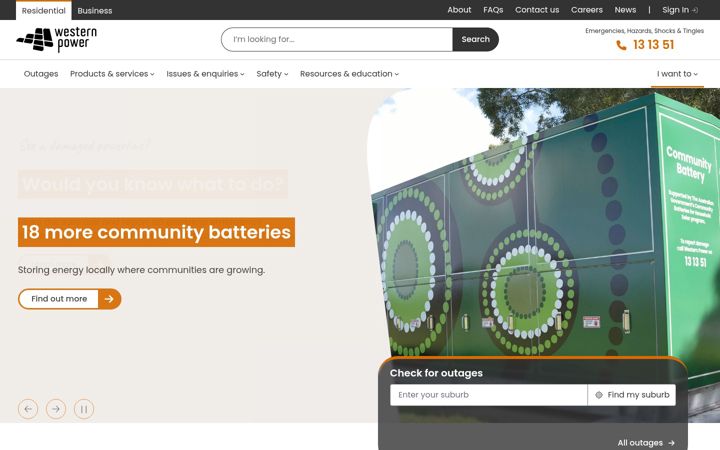Open the Outages page
The height and width of the screenshot is (450, 720).
pos(41,74)
